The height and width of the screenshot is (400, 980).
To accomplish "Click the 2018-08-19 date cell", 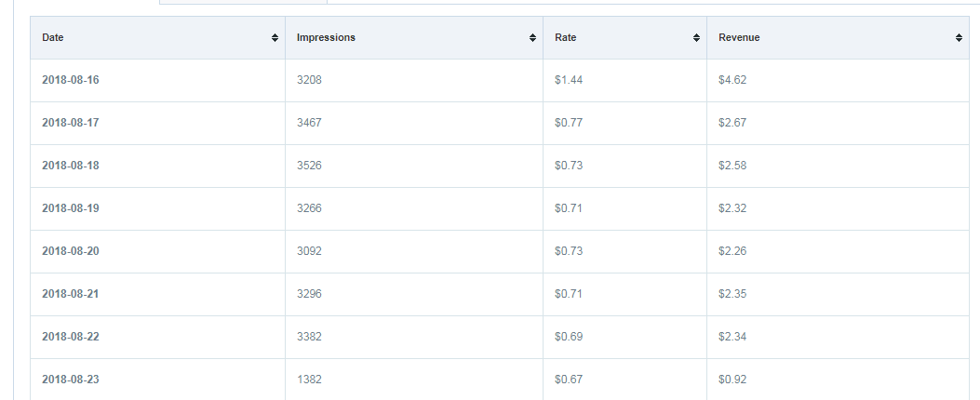I will point(71,208).
